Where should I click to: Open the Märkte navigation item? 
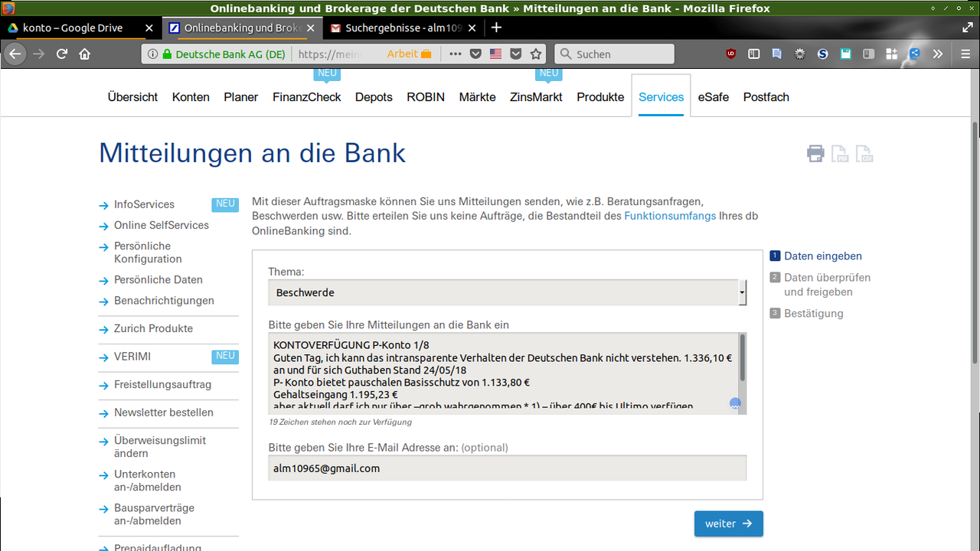478,97
